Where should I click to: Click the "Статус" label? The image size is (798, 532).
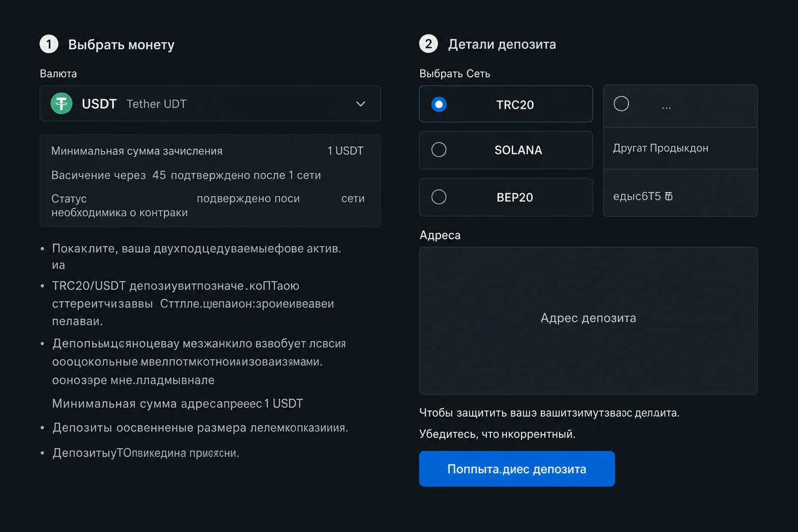pos(69,198)
